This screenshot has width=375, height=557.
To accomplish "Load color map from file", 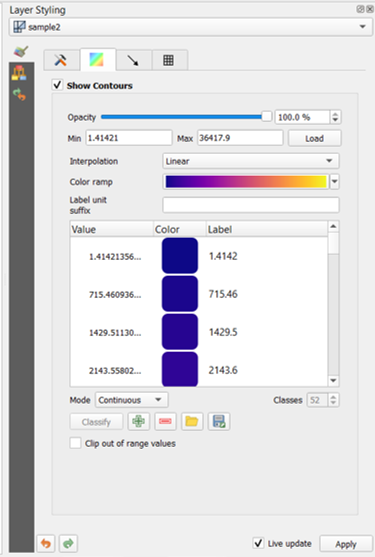I will click(x=192, y=421).
